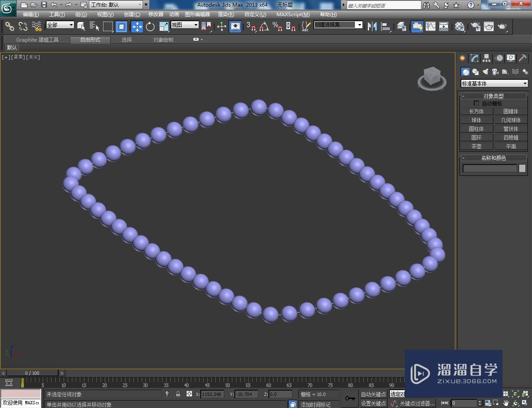Create a 长方体 box primitive
532x408 pixels.
point(477,111)
